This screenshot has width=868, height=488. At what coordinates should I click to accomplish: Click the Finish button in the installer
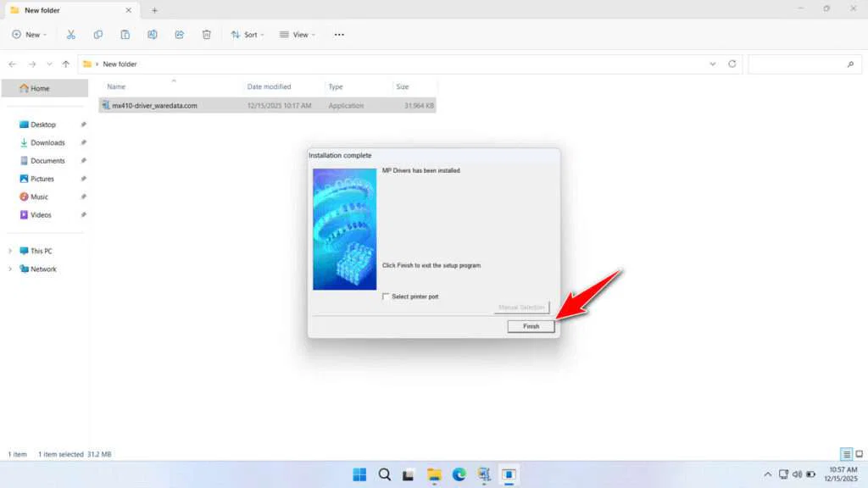pyautogui.click(x=531, y=326)
